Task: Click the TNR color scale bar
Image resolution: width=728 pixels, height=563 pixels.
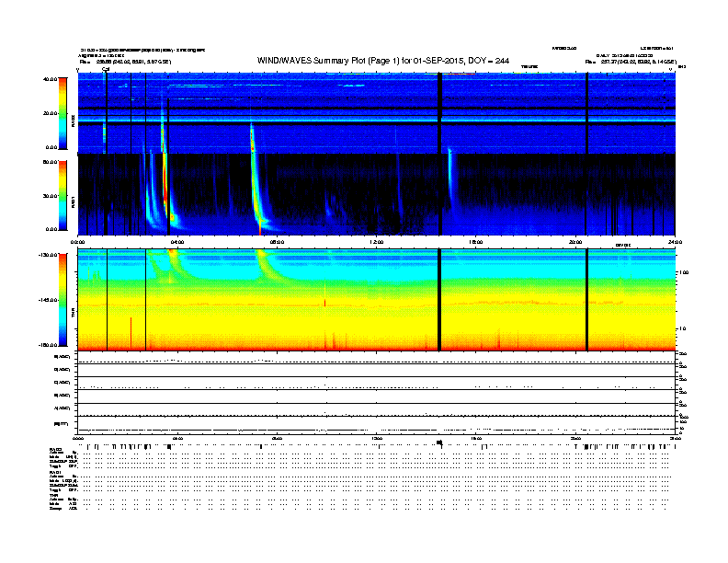Action: pos(63,300)
